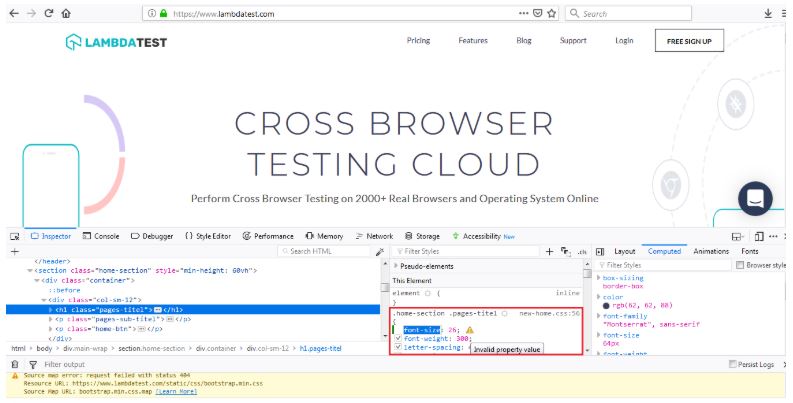
Task: Enable the Browser styles checkbox
Action: pos(740,265)
